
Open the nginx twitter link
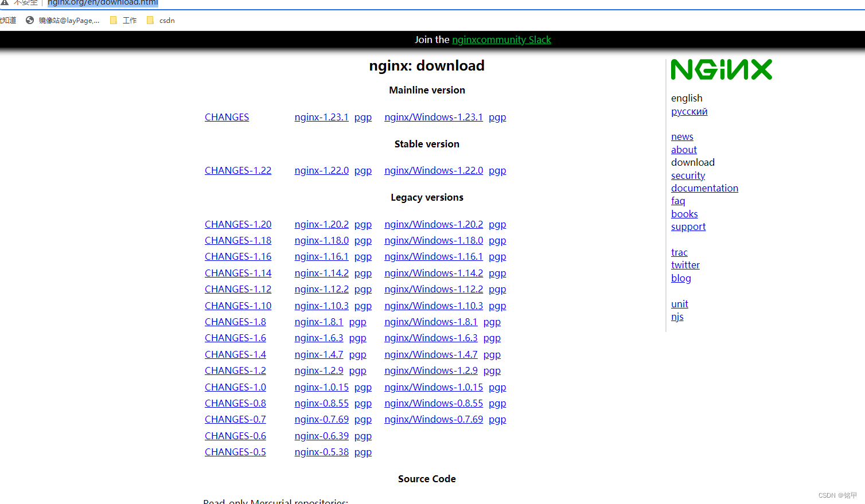point(685,265)
